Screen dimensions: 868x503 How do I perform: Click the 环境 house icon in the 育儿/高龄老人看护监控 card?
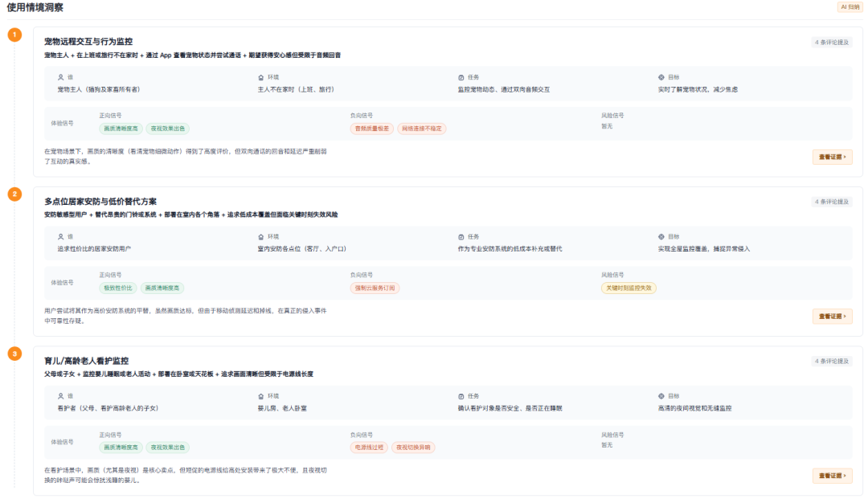(260, 396)
